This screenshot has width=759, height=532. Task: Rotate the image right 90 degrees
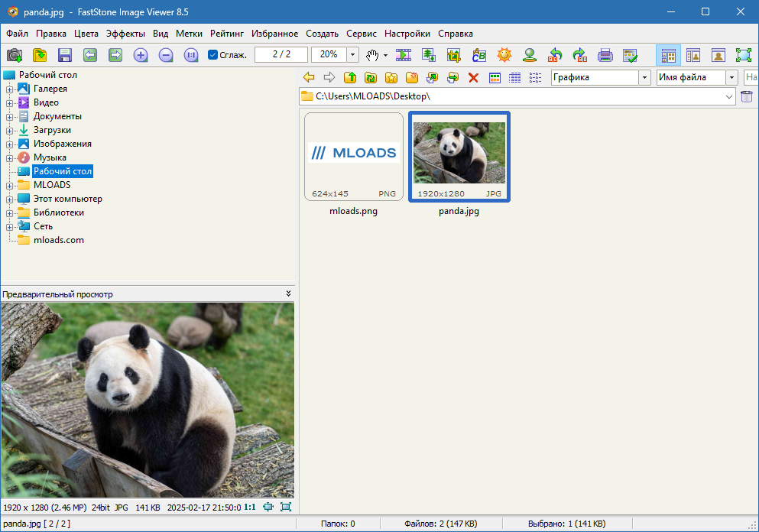(x=580, y=55)
